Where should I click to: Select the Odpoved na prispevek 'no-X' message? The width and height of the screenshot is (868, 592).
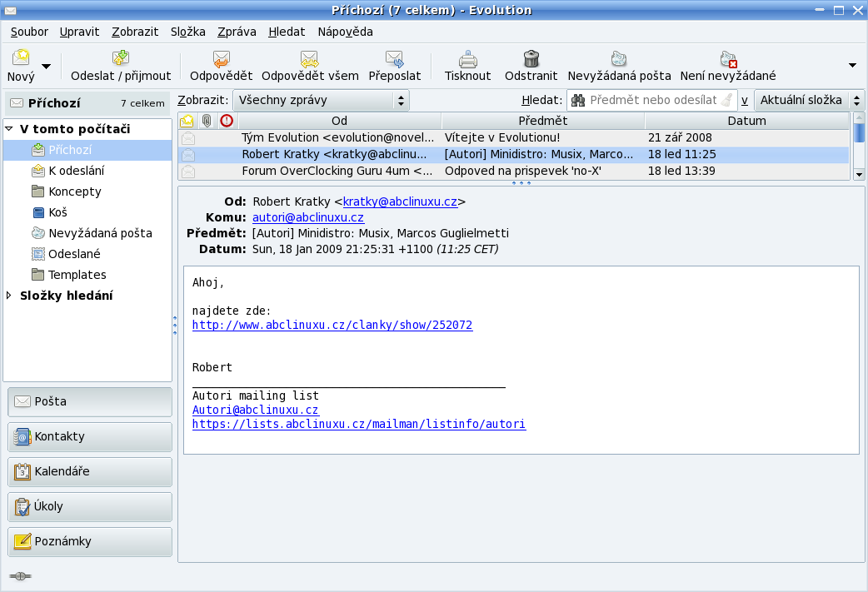coord(514,171)
